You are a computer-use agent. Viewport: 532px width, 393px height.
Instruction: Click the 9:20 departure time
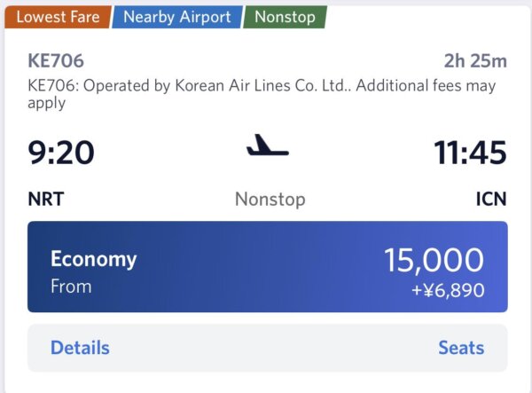pyautogui.click(x=60, y=153)
